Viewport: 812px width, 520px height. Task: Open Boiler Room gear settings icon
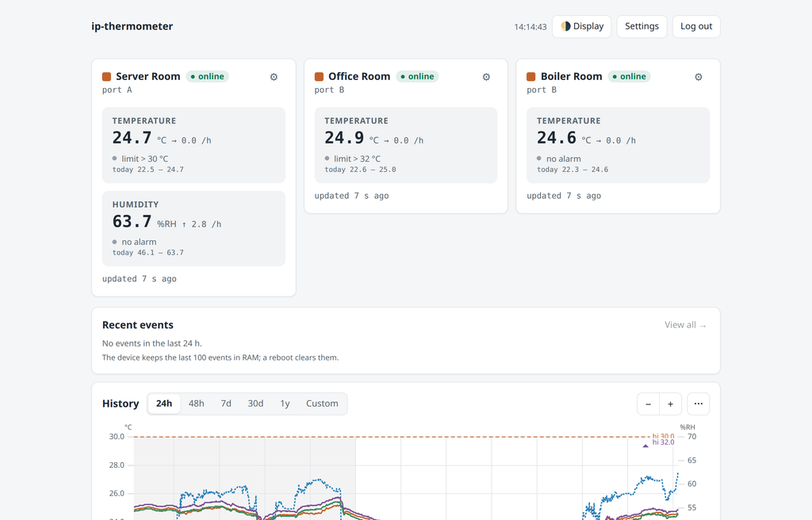(699, 77)
